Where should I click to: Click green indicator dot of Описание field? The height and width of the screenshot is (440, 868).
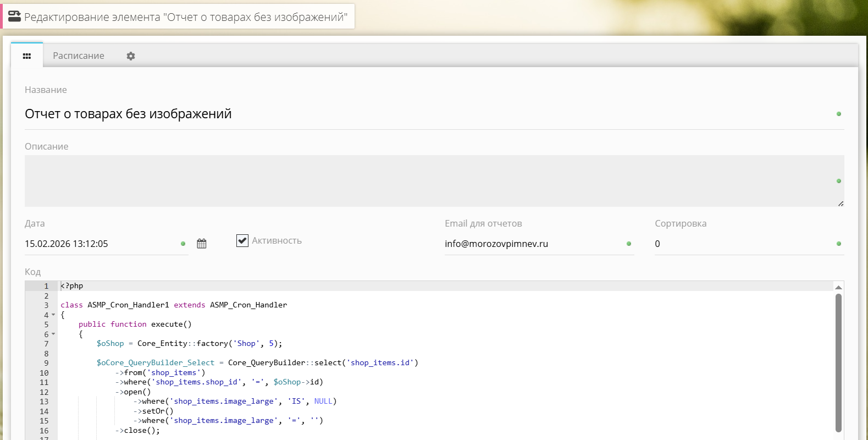(x=839, y=181)
